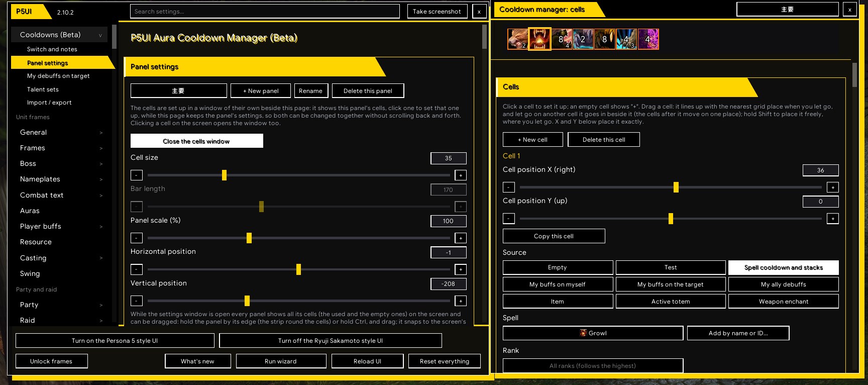Screen dimensions: 868x385
Task: Click the Vertical position value box
Action: tap(449, 284)
